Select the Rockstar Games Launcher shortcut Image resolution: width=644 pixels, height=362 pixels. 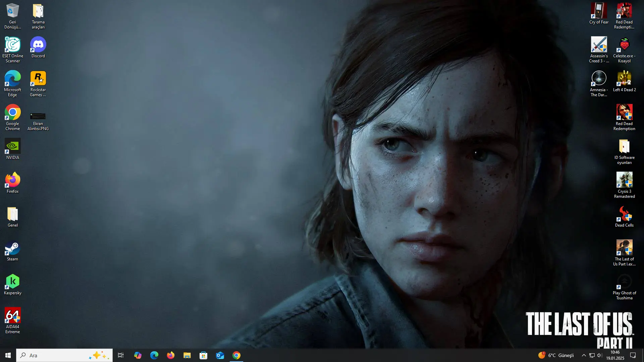(x=38, y=84)
